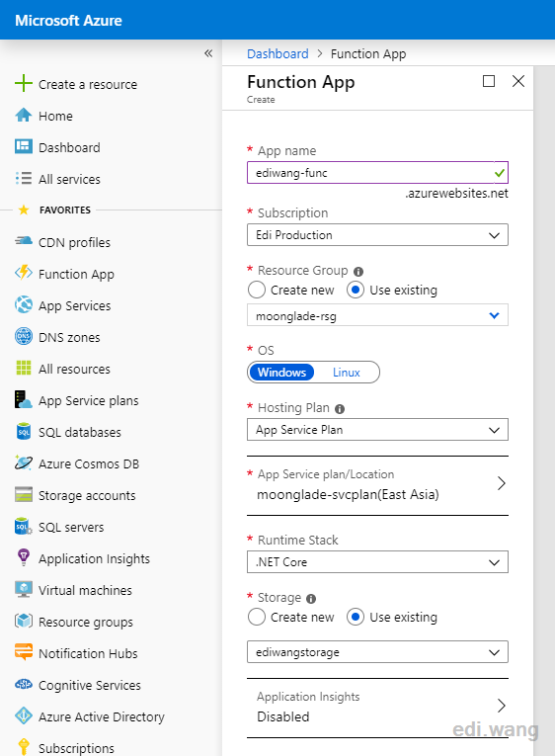Open the Application Insights Disabled setting
Screen dimensions: 555x756
[x=377, y=708]
